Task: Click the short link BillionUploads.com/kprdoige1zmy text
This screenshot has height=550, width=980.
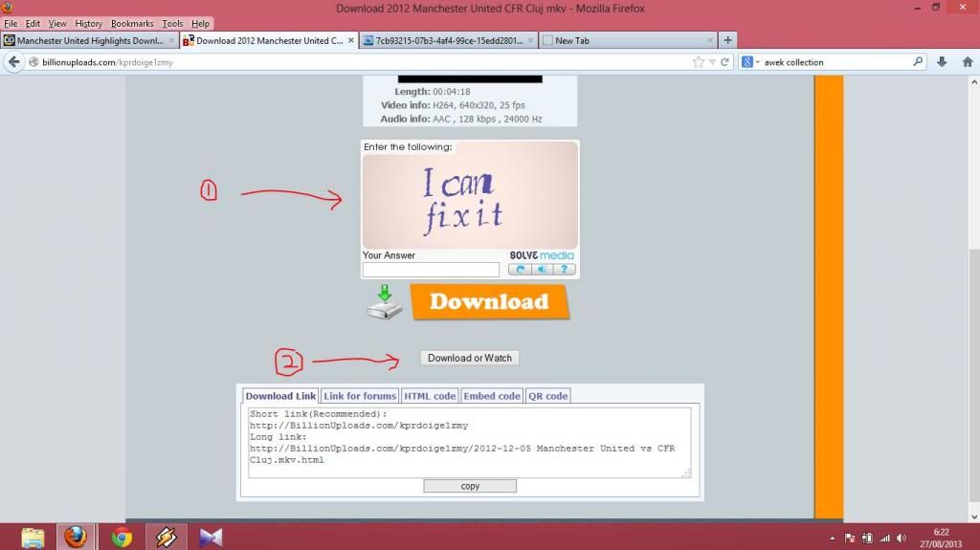Action: point(359,426)
